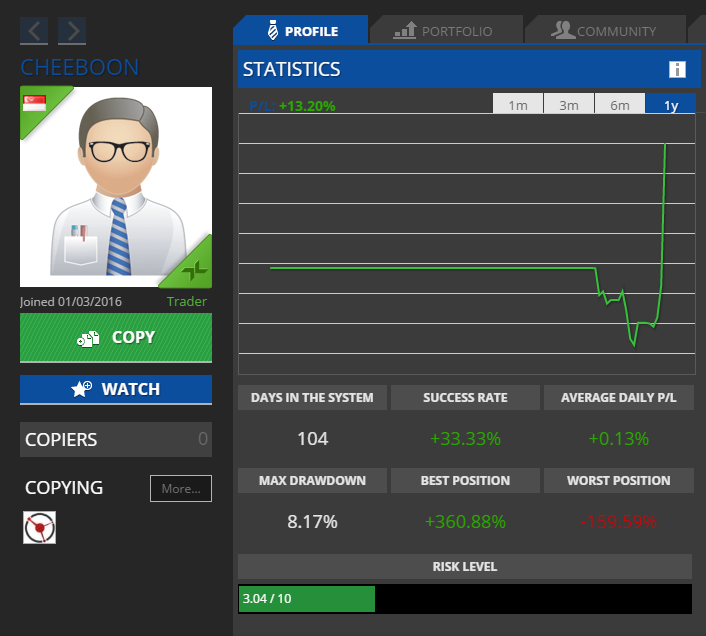
Task: Click the previous trader left arrow
Action: click(34, 31)
